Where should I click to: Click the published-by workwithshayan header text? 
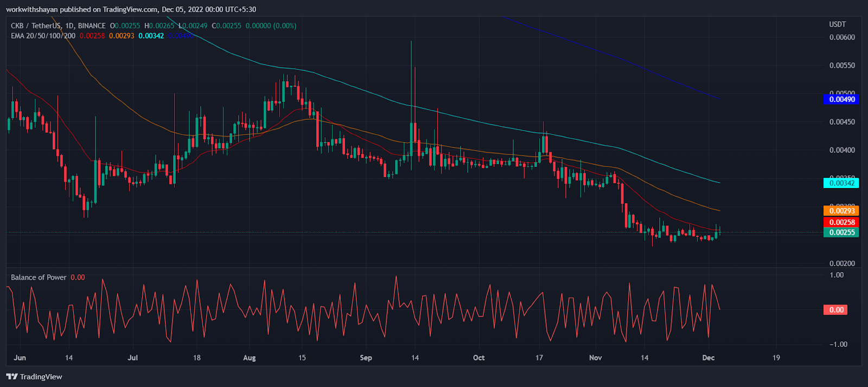click(x=131, y=9)
